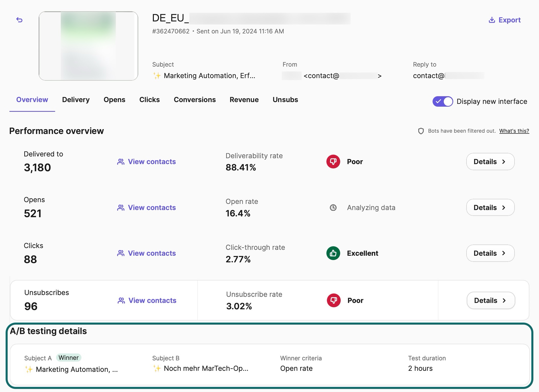Click the green thumbs-up Excellent icon
This screenshot has width=539, height=392.
tap(333, 253)
